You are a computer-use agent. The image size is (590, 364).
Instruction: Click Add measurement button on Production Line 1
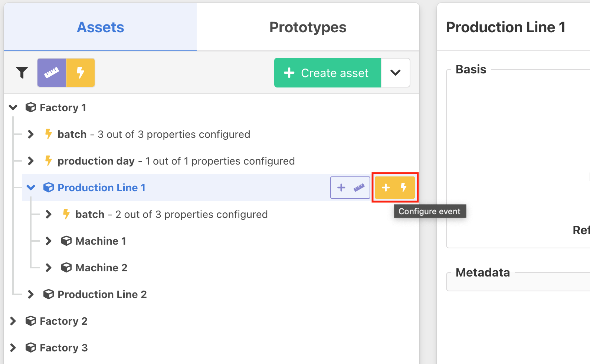click(x=350, y=188)
